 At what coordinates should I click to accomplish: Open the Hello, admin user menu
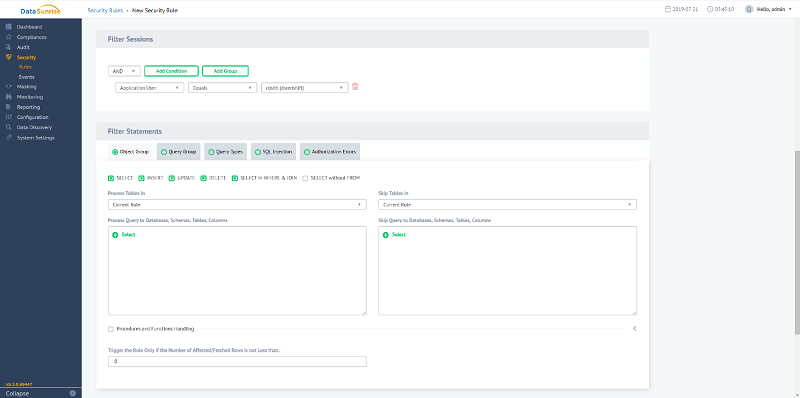774,9
